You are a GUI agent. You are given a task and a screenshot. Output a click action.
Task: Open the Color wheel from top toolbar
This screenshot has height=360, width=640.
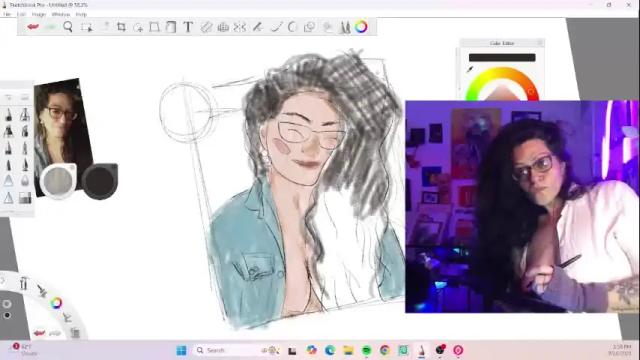361,27
